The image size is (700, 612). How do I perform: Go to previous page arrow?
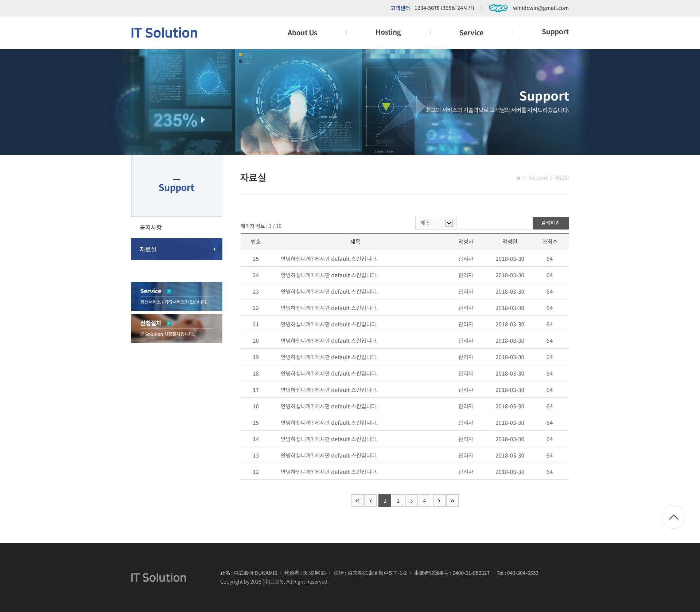pos(370,501)
